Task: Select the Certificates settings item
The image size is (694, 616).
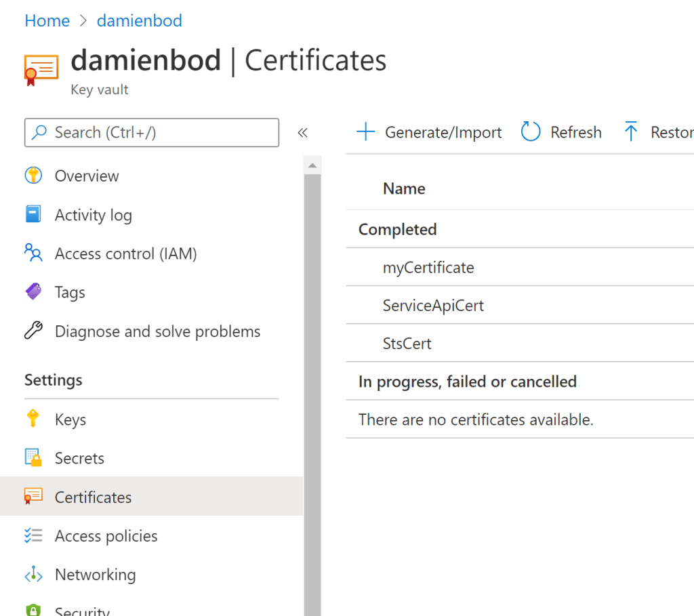Action: (151, 497)
